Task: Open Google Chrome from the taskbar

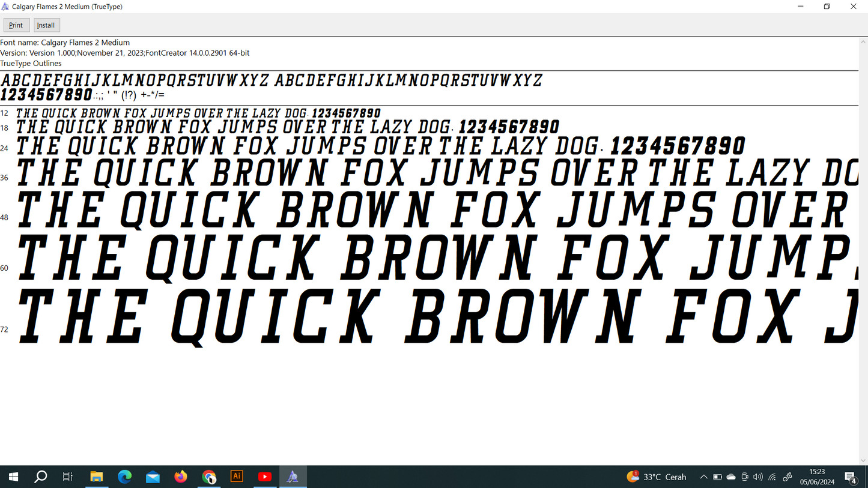Action: [x=209, y=477]
